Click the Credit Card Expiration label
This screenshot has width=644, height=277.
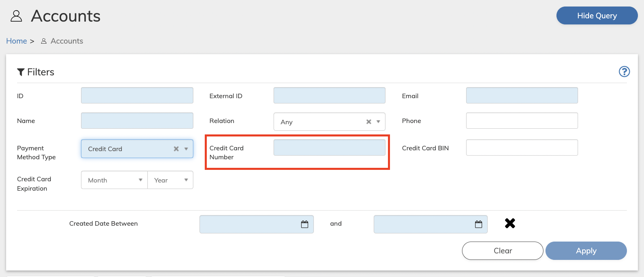click(x=34, y=184)
